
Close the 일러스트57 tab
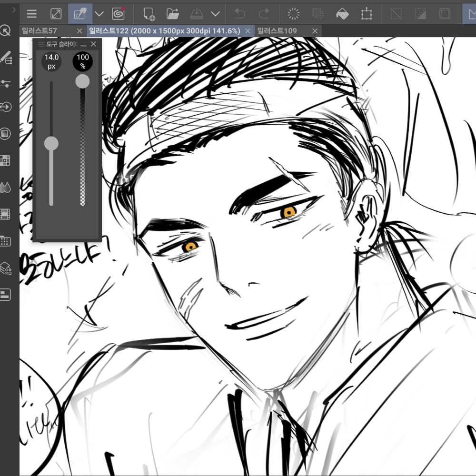79,31
